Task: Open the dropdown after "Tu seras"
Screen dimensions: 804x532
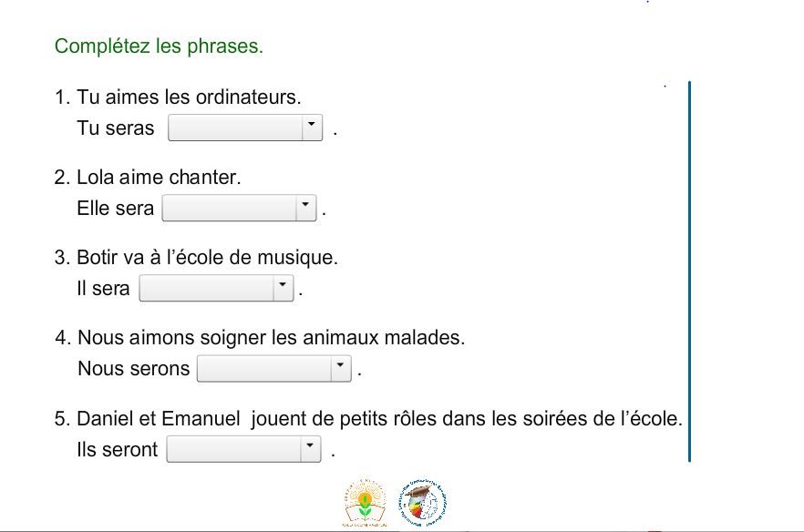Action: pos(245,128)
